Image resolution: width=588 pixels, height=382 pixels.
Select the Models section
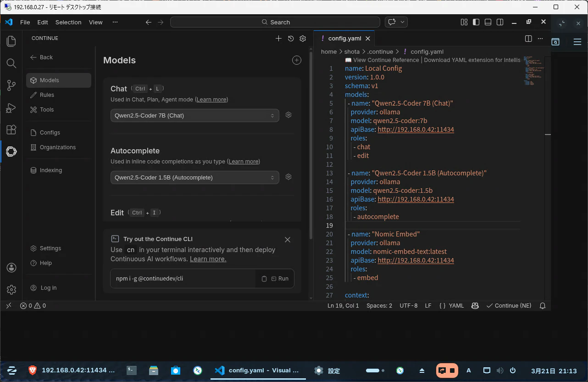coord(59,80)
